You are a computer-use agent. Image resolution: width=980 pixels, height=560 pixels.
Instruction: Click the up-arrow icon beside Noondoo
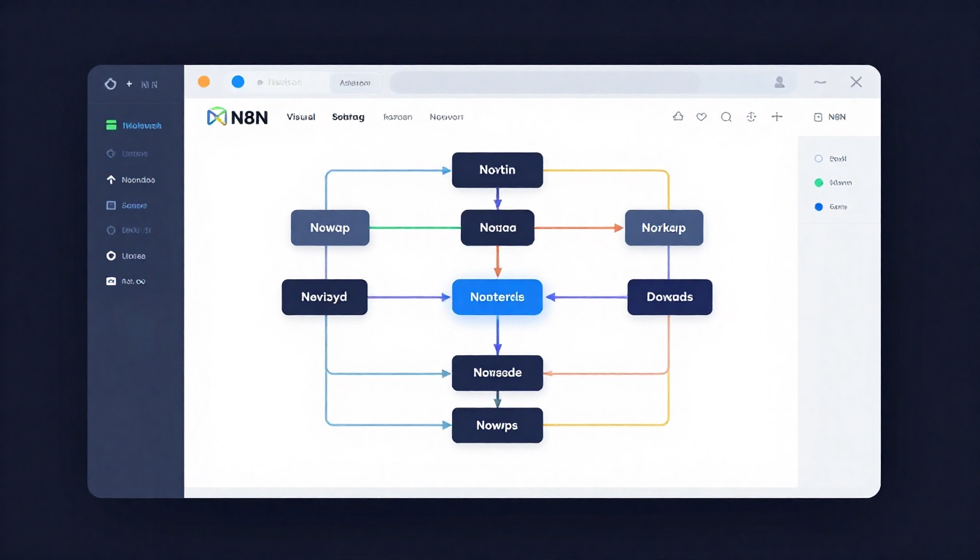pyautogui.click(x=111, y=179)
